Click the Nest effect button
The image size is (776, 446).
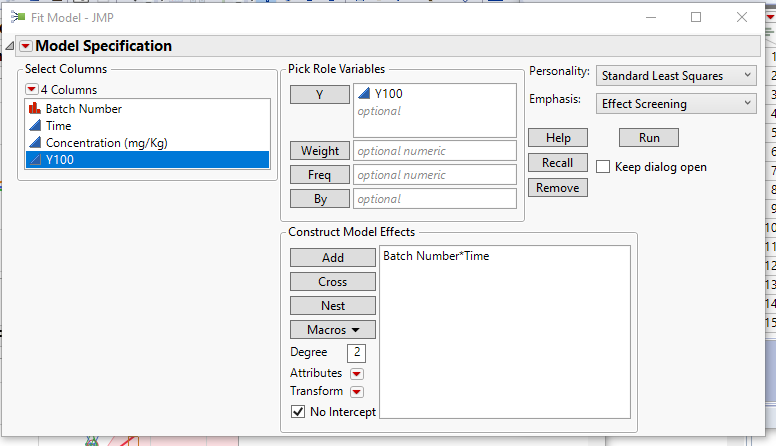(333, 305)
